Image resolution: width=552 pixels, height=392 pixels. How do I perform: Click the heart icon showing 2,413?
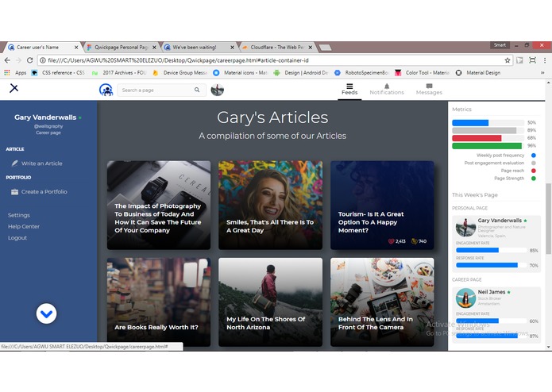(391, 241)
